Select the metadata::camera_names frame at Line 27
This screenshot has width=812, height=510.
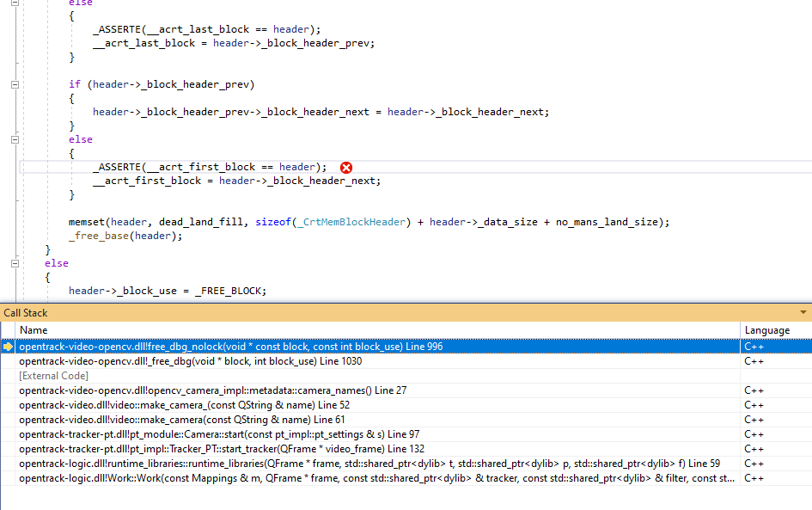coord(215,390)
